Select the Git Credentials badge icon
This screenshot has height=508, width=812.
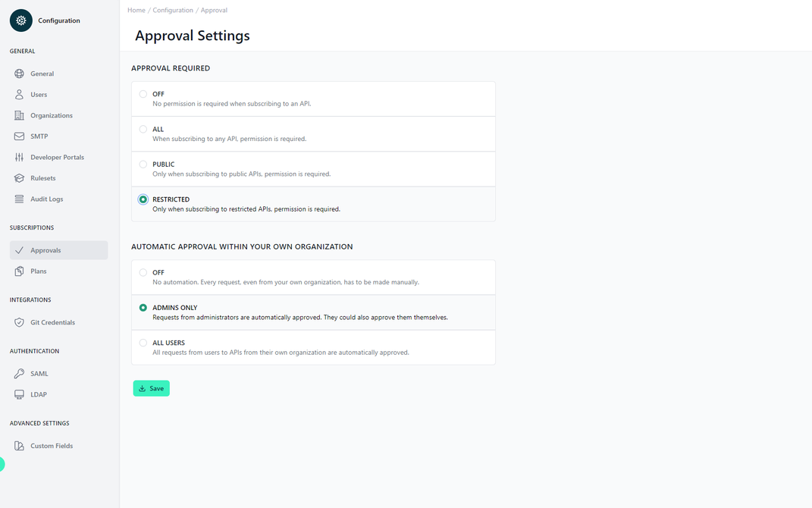[17, 321]
